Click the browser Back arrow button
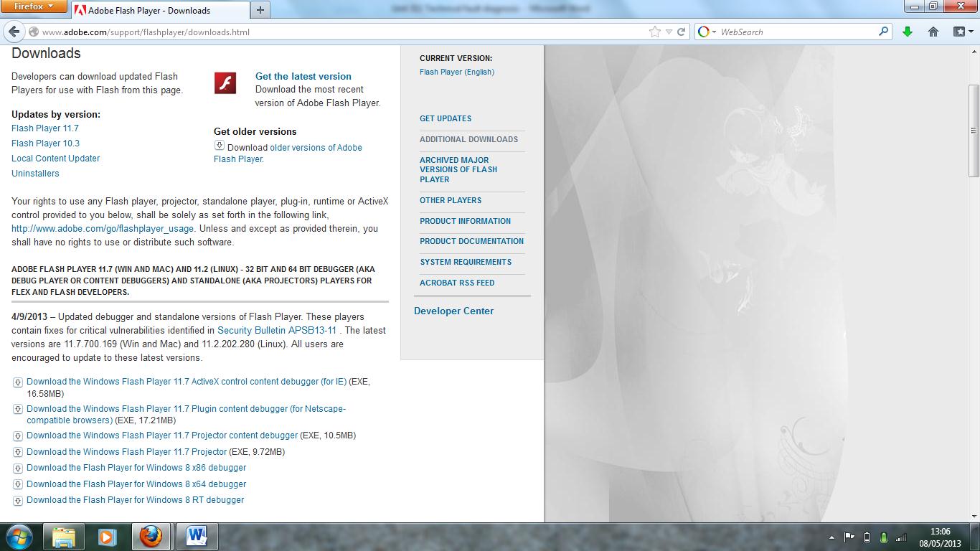Image resolution: width=980 pixels, height=551 pixels. [x=14, y=32]
